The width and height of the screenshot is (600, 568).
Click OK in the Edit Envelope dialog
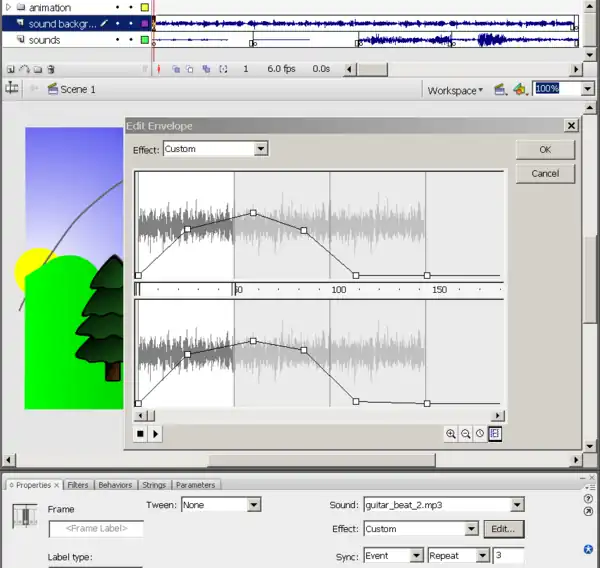click(x=545, y=149)
